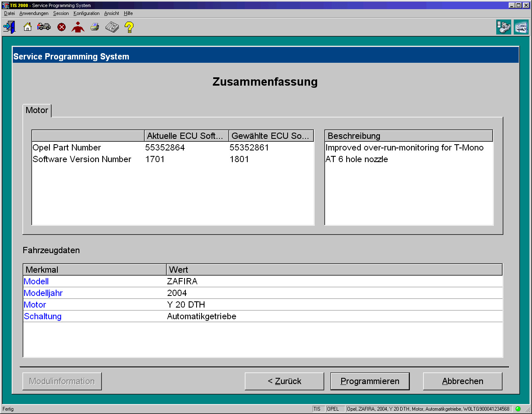This screenshot has width=532, height=414.
Task: Click selected part number 55352861
Action: point(249,148)
